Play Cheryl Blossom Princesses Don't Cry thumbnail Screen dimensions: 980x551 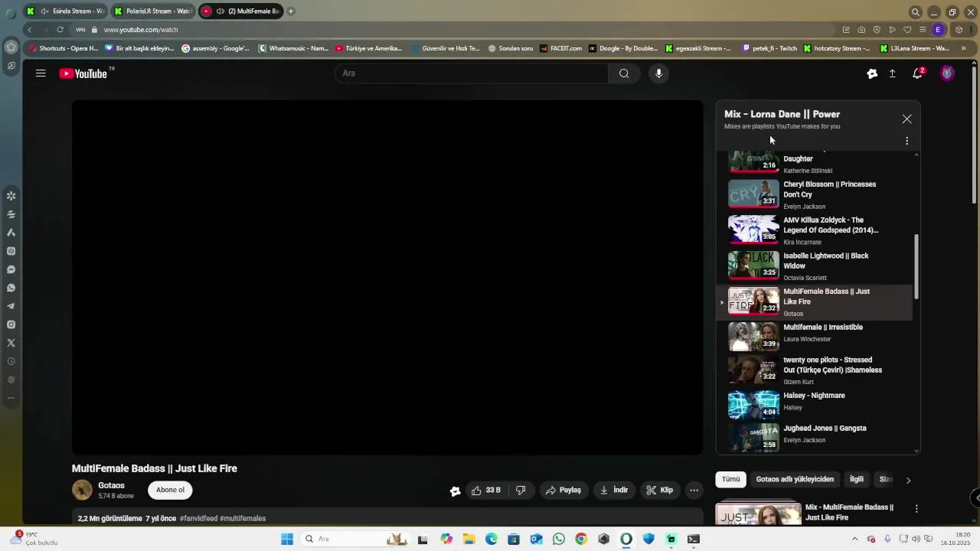click(x=753, y=194)
